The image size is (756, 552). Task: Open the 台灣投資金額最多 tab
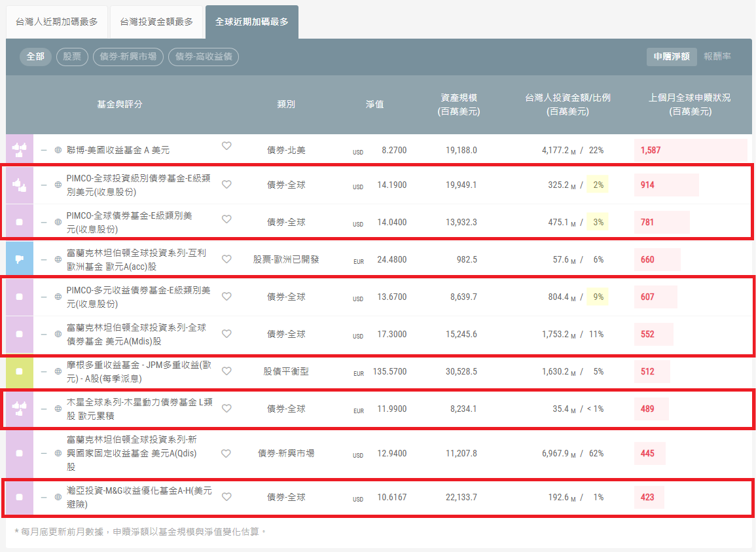pyautogui.click(x=156, y=21)
